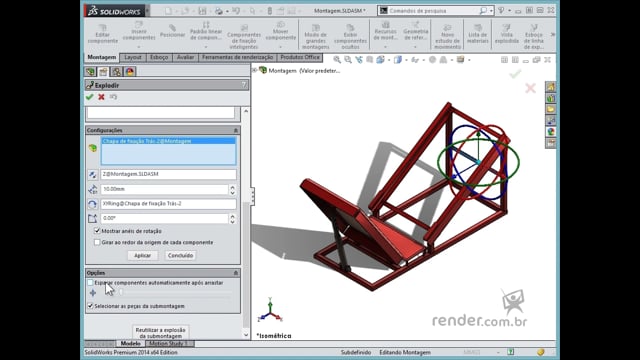Click the Comandos de pesquisa search box
This screenshot has width=640, height=360.
433,11
